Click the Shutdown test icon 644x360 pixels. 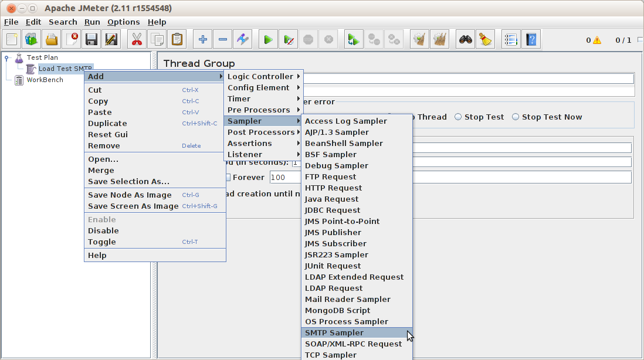click(328, 40)
